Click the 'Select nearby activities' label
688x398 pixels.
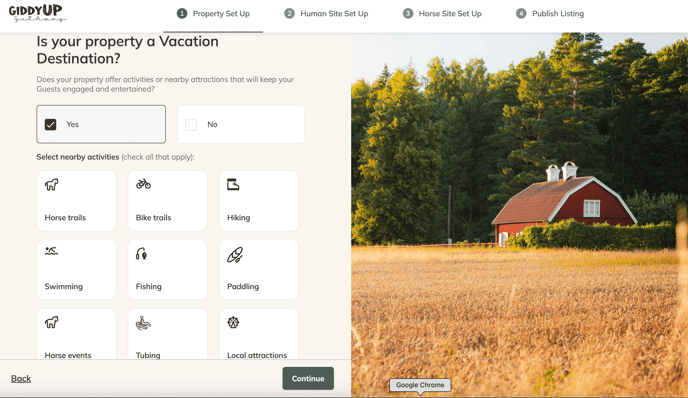(x=78, y=157)
